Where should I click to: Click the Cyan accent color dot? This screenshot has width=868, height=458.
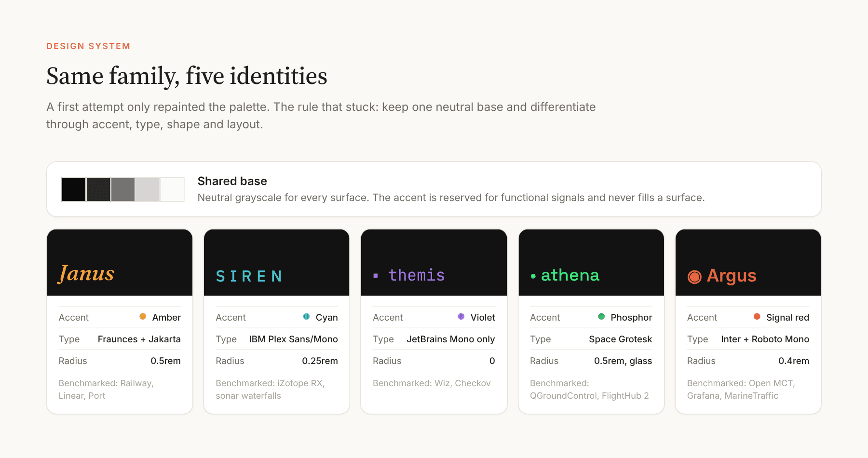[306, 317]
